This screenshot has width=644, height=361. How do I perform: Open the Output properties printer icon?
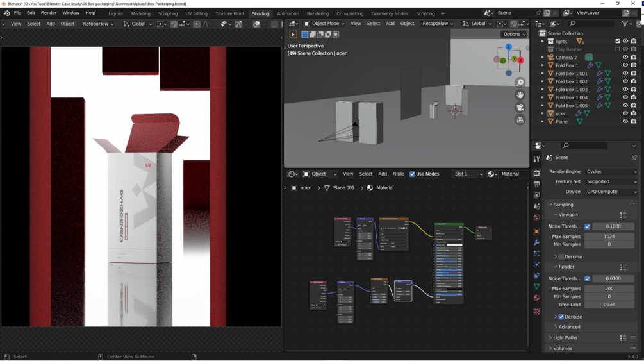[536, 184]
